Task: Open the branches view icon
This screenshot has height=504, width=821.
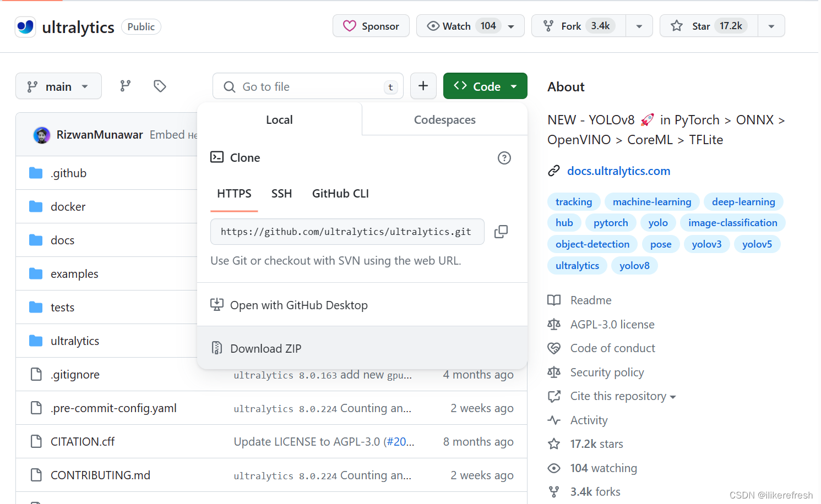Action: 126,86
